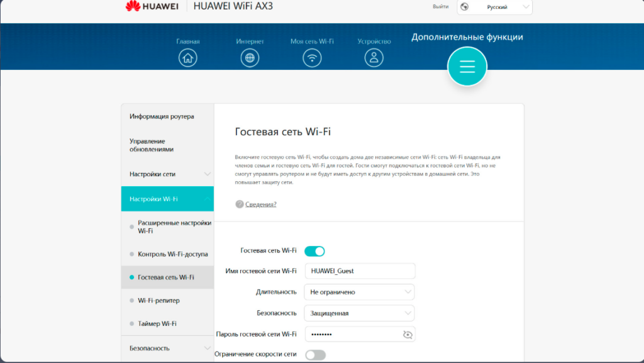Click the Дополнительные функции menu circle icon
This screenshot has width=644, height=363.
pyautogui.click(x=467, y=66)
